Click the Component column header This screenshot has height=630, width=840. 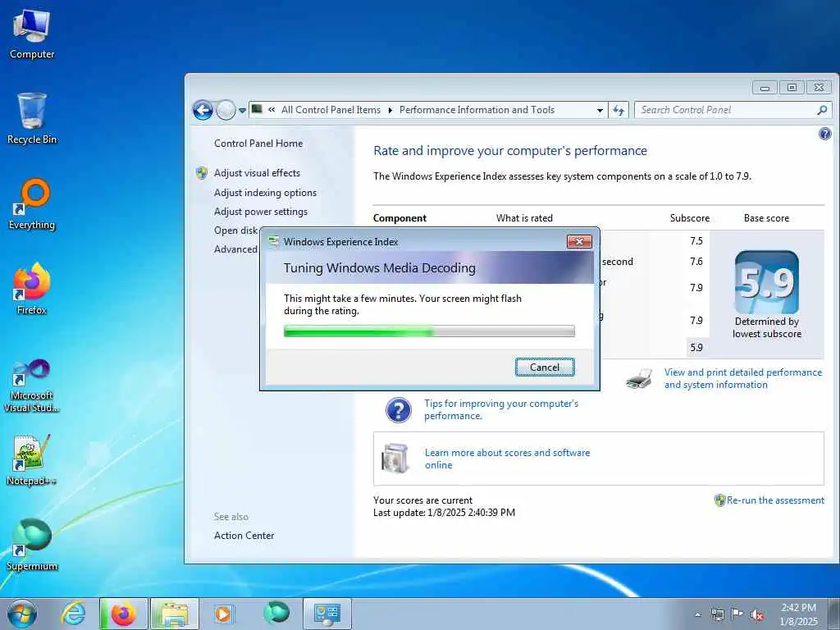(x=399, y=218)
